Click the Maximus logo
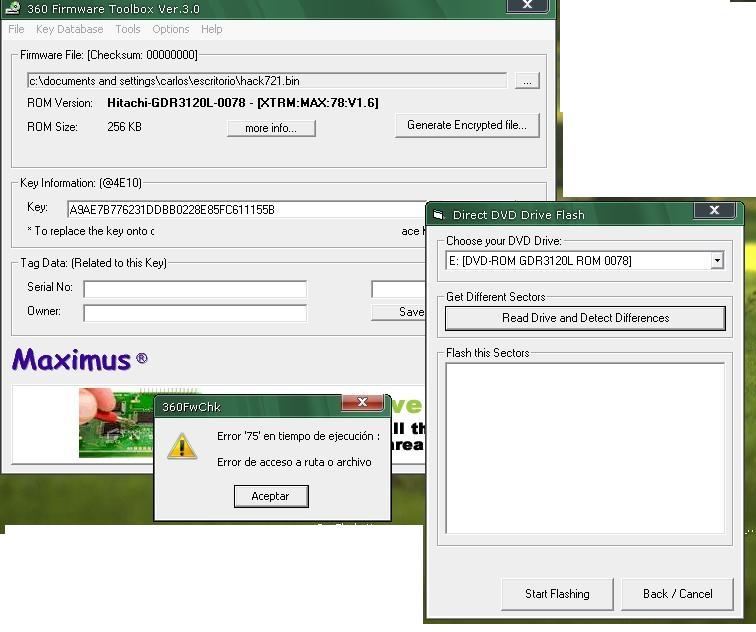The width and height of the screenshot is (756, 632). [x=80, y=360]
